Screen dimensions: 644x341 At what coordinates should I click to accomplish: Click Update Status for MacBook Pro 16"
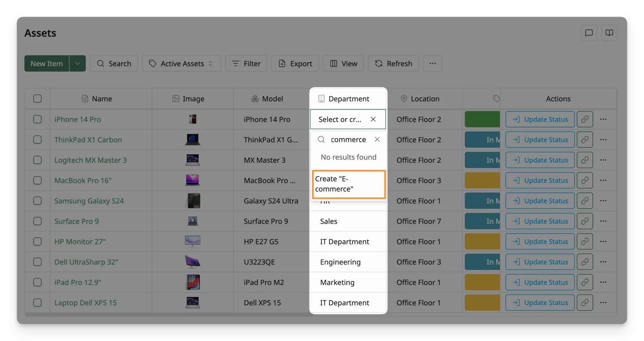coord(540,180)
